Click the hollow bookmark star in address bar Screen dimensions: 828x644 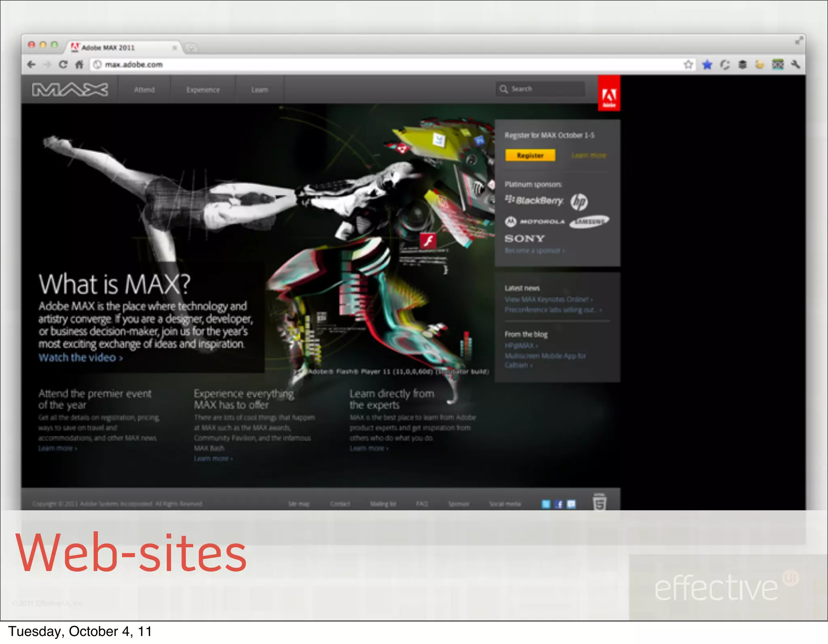click(x=688, y=64)
